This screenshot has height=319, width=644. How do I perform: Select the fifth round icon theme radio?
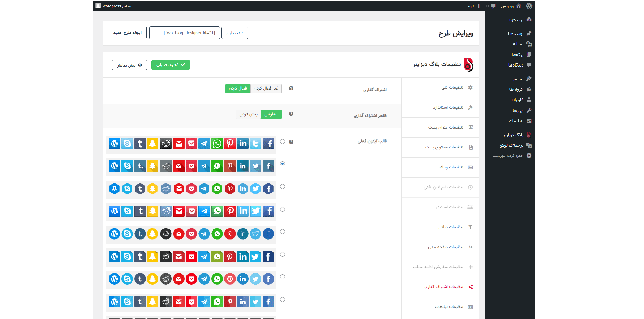point(282,232)
